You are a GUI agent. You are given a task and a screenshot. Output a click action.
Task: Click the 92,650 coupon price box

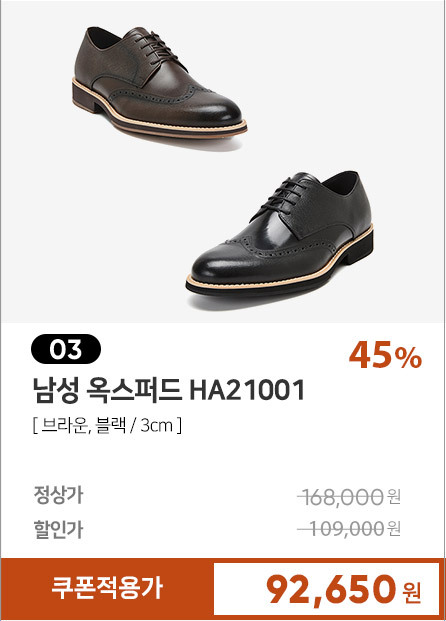[326, 589]
